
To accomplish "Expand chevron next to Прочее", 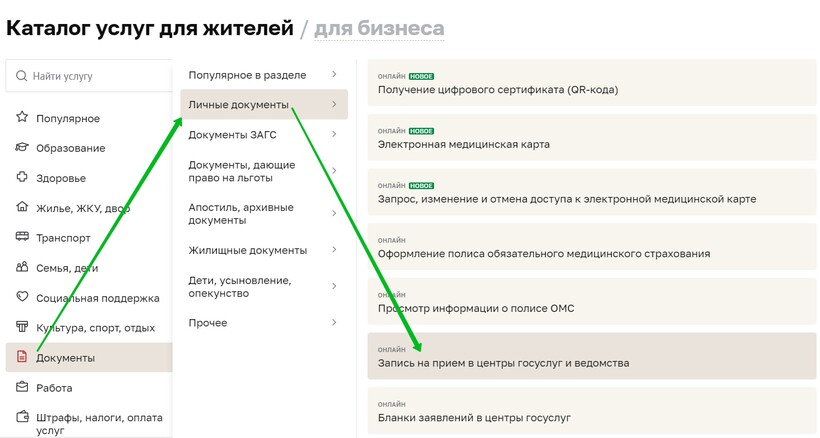I will pos(334,322).
